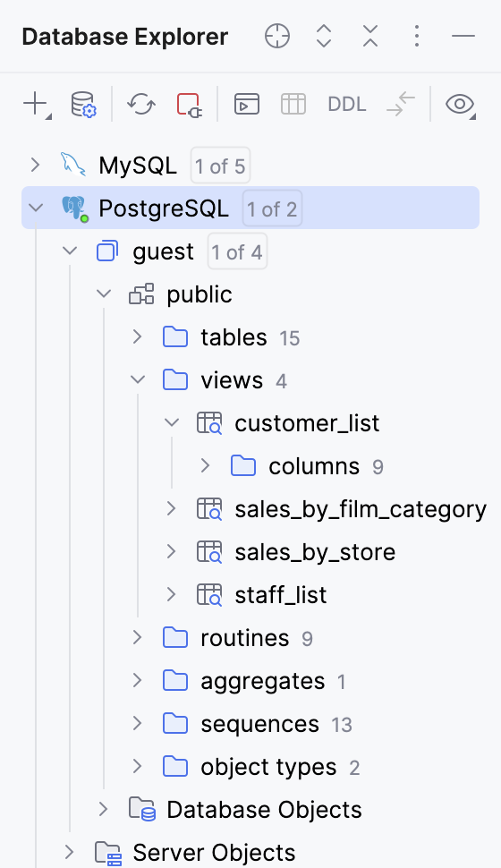Collapse the guest database node
Screen dimensions: 501x868
(70, 251)
